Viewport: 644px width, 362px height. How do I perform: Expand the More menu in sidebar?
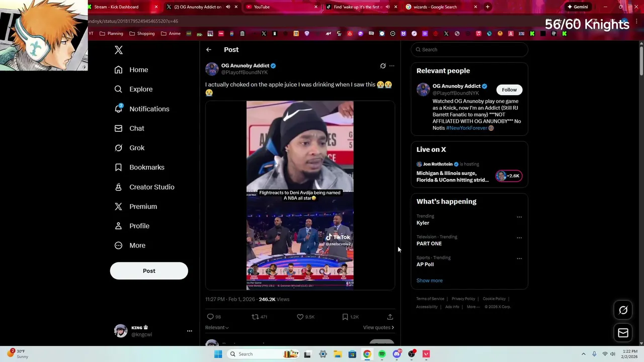tap(130, 245)
